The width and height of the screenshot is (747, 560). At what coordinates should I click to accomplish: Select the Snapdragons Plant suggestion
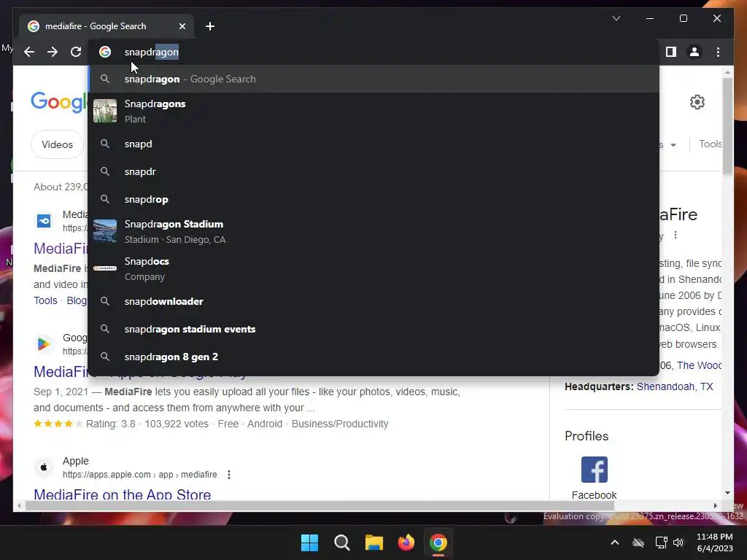[x=374, y=111]
